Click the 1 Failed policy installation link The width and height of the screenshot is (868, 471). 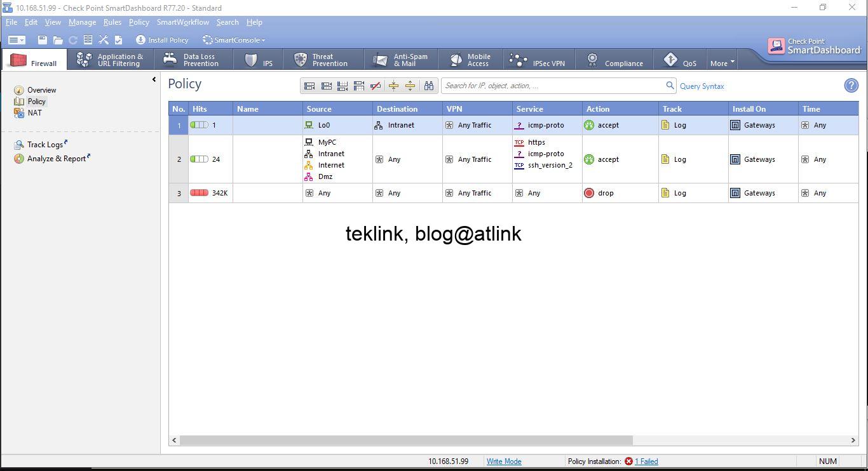pos(646,461)
